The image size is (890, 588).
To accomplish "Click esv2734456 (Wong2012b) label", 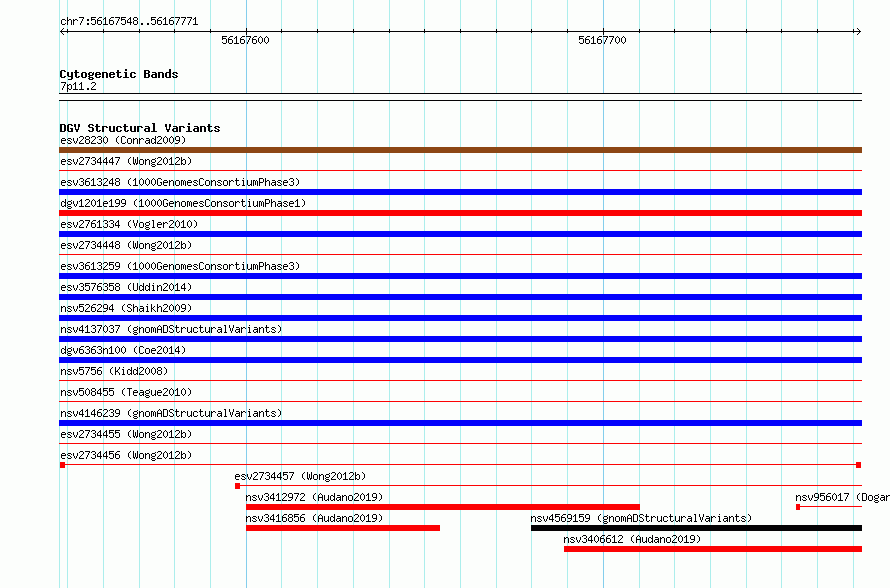I will point(126,455).
